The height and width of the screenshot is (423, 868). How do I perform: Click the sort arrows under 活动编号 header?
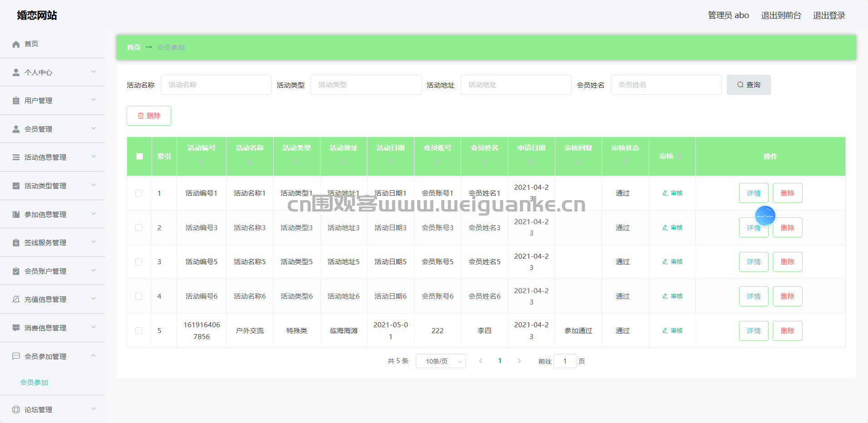coord(202,161)
